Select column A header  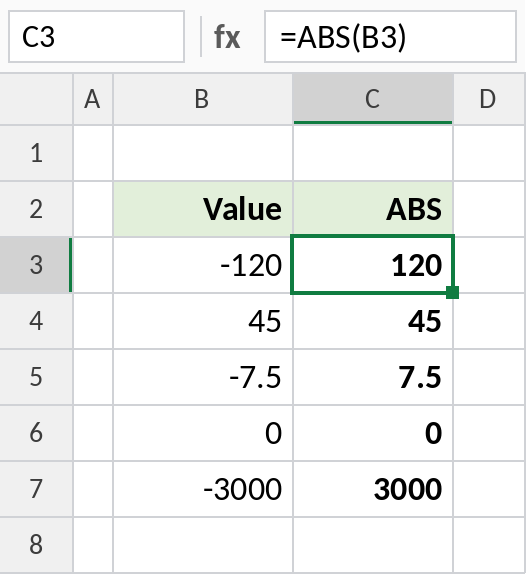[93, 99]
